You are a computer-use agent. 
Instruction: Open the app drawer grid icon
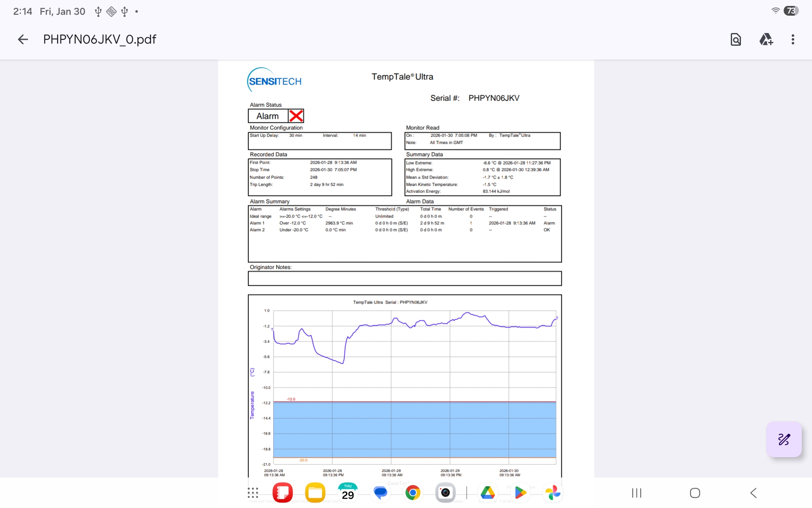pos(253,493)
